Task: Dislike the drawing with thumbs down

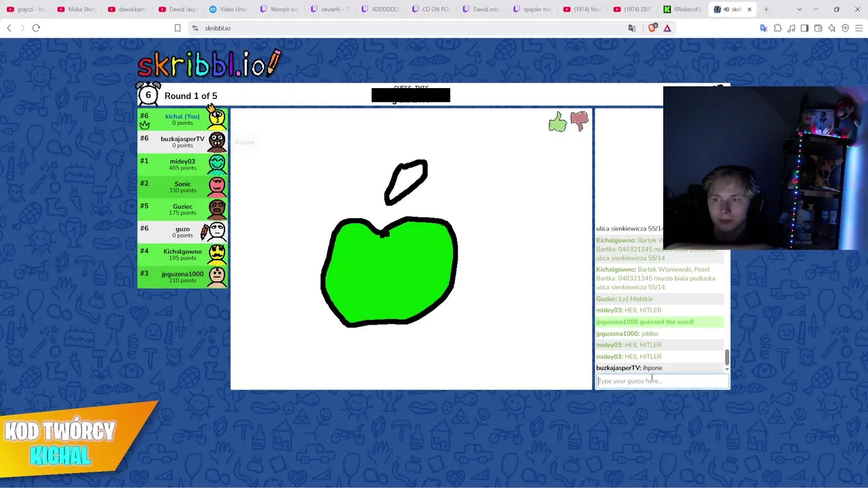Action: (x=579, y=121)
